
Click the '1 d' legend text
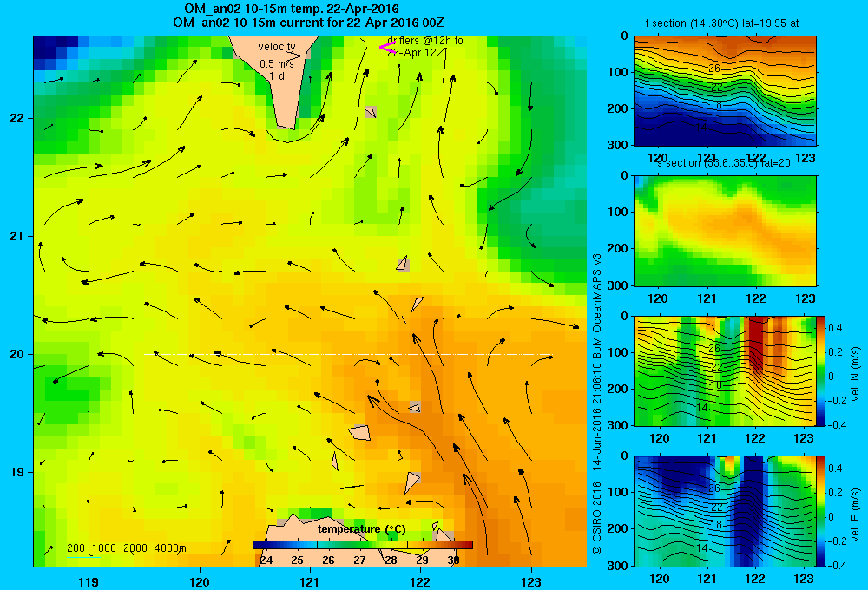click(x=277, y=76)
